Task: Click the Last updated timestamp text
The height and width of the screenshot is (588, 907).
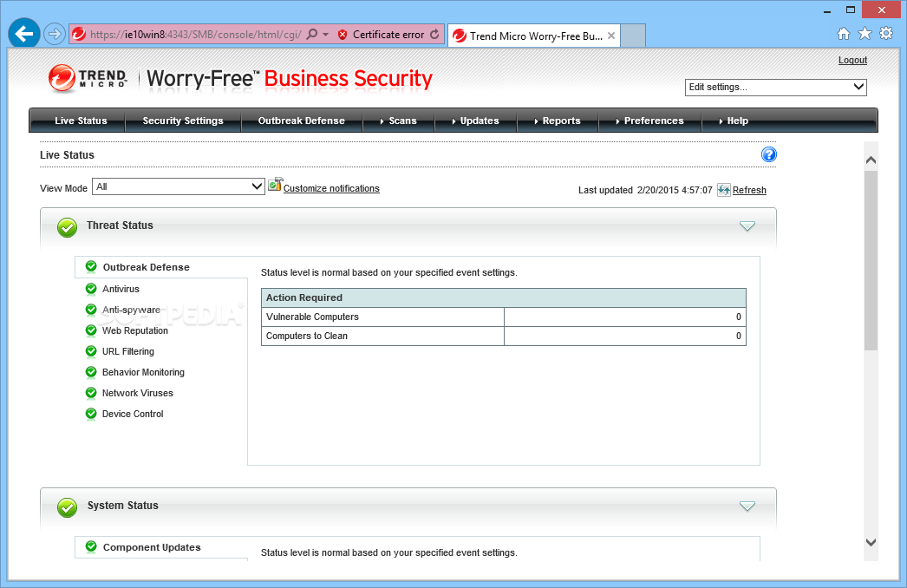Action: [645, 190]
